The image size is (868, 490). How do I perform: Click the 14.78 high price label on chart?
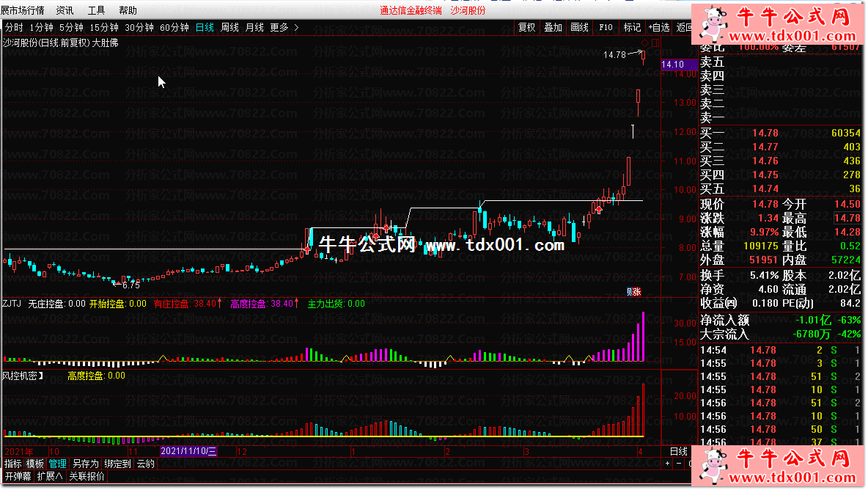tap(614, 55)
